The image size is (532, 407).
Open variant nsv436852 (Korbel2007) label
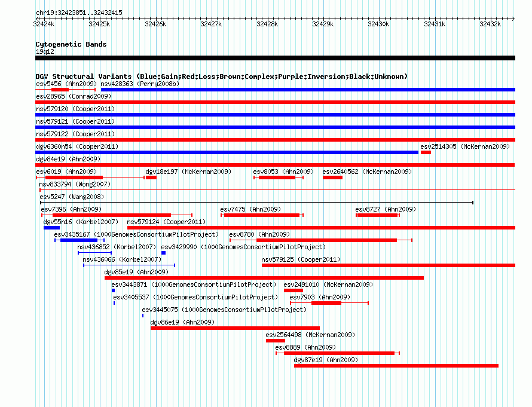pyautogui.click(x=117, y=247)
